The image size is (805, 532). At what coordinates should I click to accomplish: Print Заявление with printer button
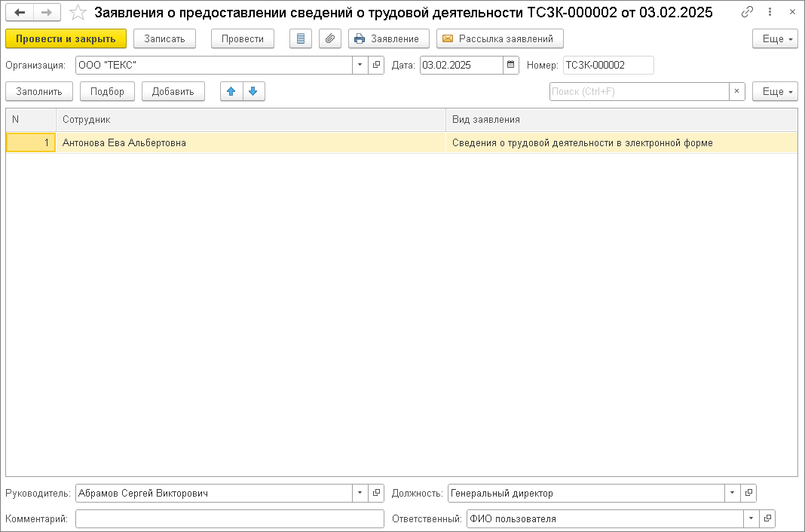(389, 38)
